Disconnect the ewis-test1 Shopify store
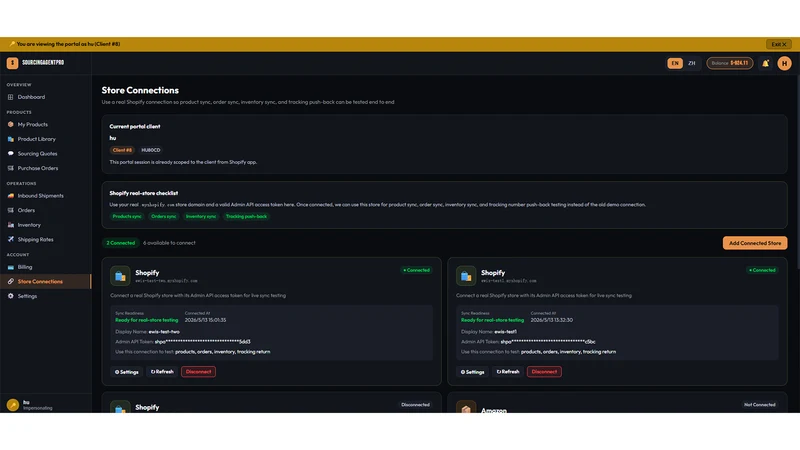The width and height of the screenshot is (800, 450). point(544,372)
